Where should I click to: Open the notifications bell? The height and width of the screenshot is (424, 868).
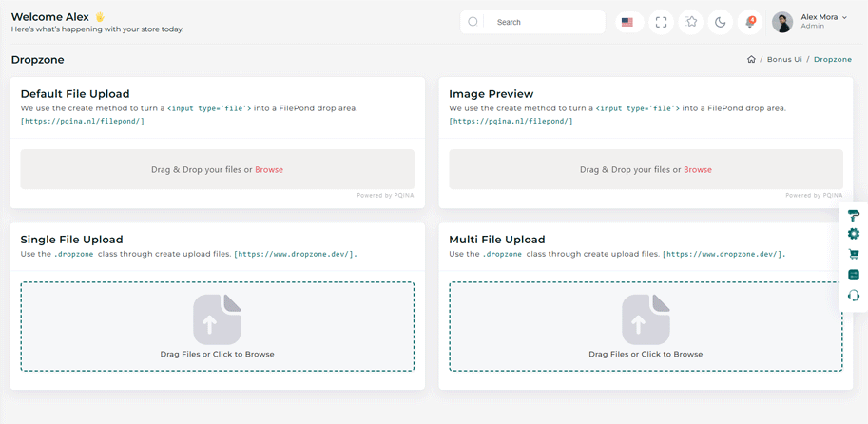click(x=750, y=22)
